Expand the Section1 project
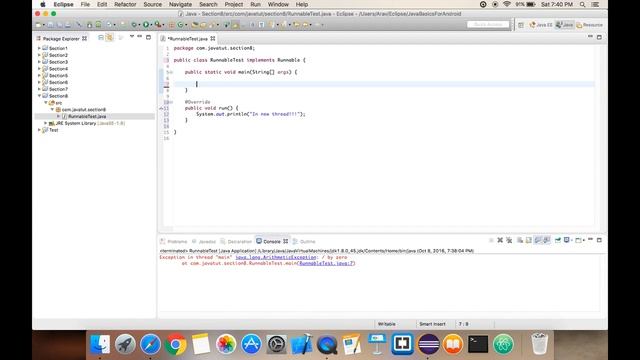 (40, 48)
